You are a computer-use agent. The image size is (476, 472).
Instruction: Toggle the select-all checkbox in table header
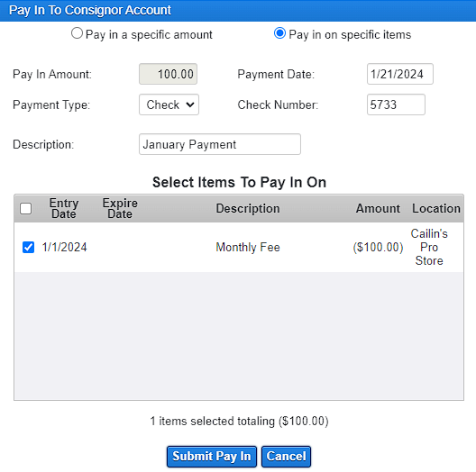pos(26,209)
